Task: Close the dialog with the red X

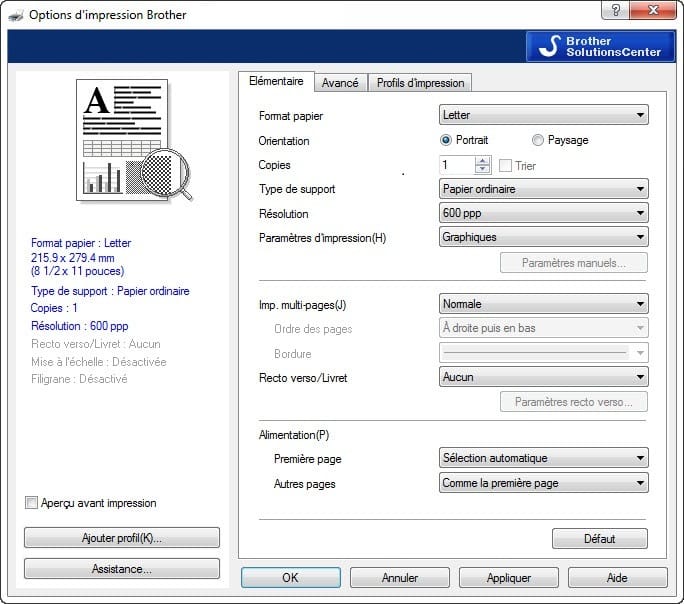Action: [653, 10]
